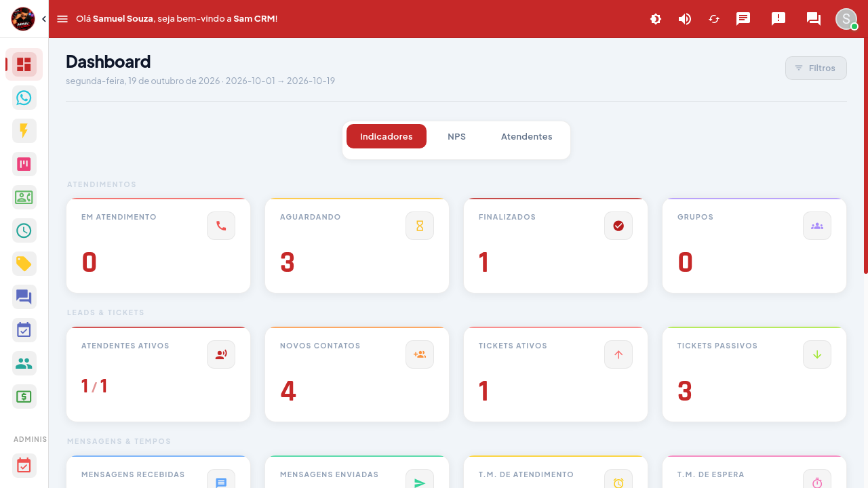Open the clock schedule sidebar icon
This screenshot has height=488, width=868.
point(24,230)
